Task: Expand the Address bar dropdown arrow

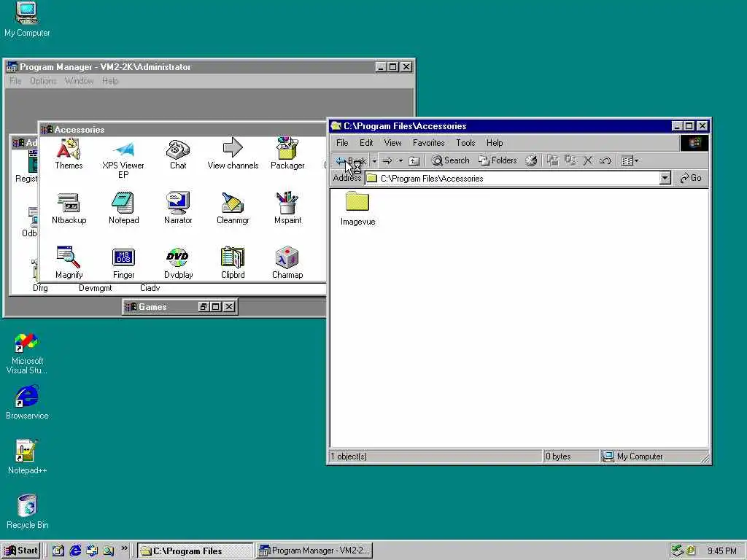Action: [x=665, y=178]
